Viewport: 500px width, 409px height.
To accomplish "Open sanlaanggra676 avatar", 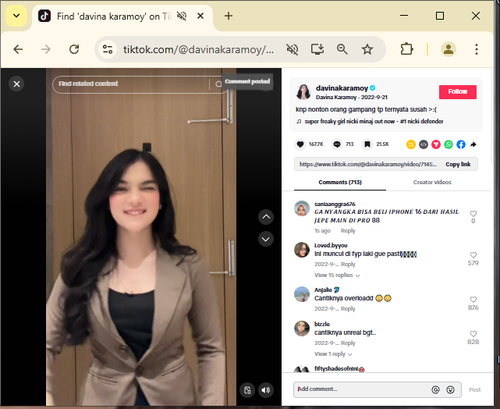I will click(x=302, y=208).
